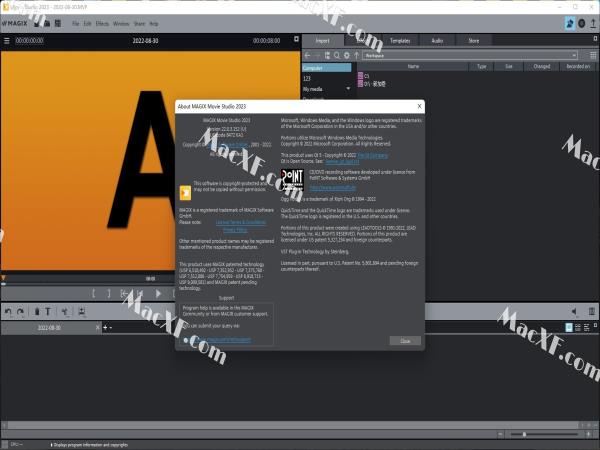600x450 pixels.
Task: Set the in-point with the left bracket
Action: click(93, 293)
